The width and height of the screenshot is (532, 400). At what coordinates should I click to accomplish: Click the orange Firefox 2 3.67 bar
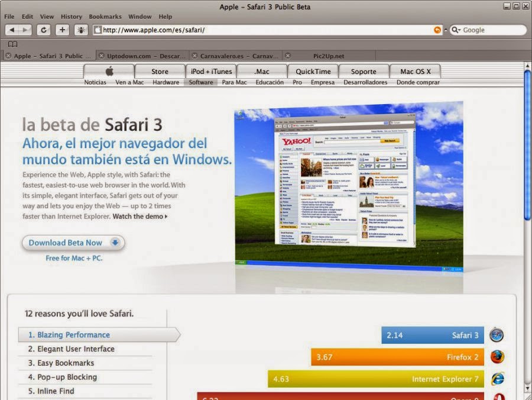pos(397,357)
